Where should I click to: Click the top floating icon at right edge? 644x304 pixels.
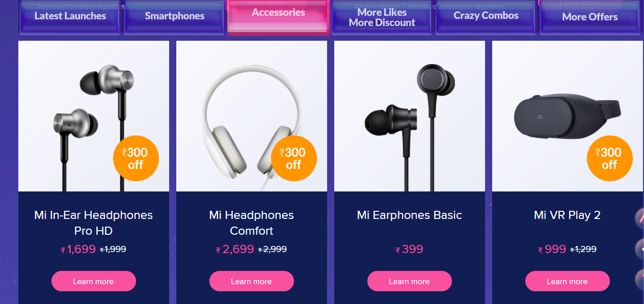tap(639, 218)
